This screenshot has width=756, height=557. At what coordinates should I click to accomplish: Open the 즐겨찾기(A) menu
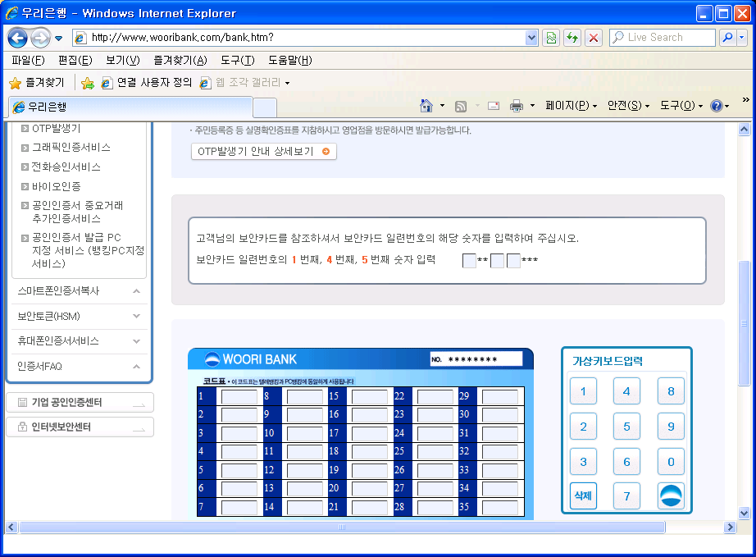pos(180,60)
